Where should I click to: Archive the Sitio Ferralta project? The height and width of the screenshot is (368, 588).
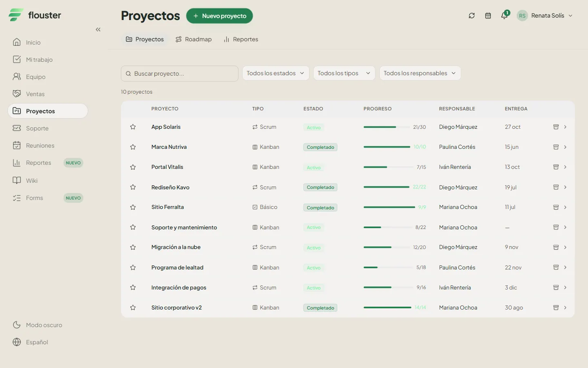(x=556, y=207)
